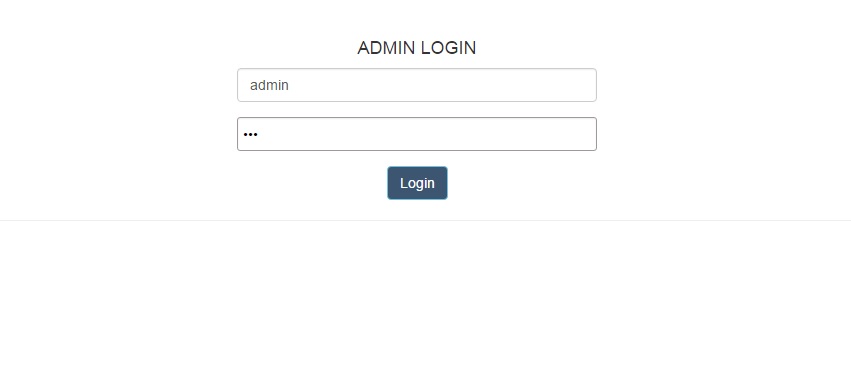Place cursor after the admin text
The image size is (851, 375).
coord(290,85)
